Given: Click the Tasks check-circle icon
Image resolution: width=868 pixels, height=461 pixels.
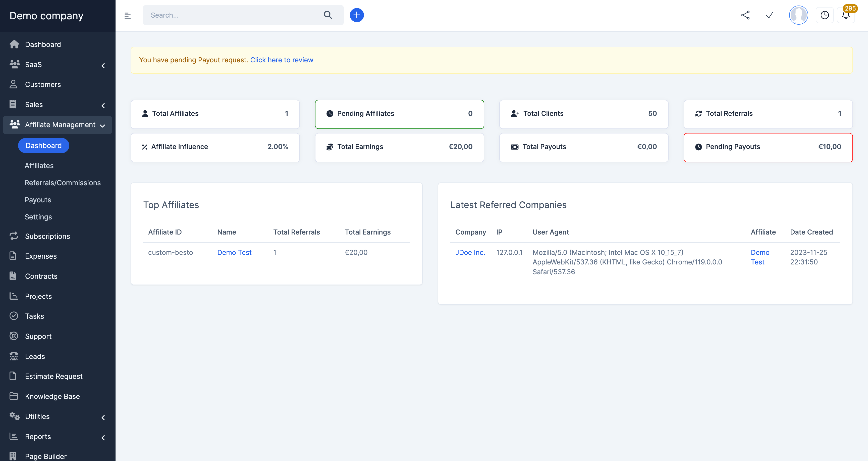Looking at the screenshot, I should 14,316.
